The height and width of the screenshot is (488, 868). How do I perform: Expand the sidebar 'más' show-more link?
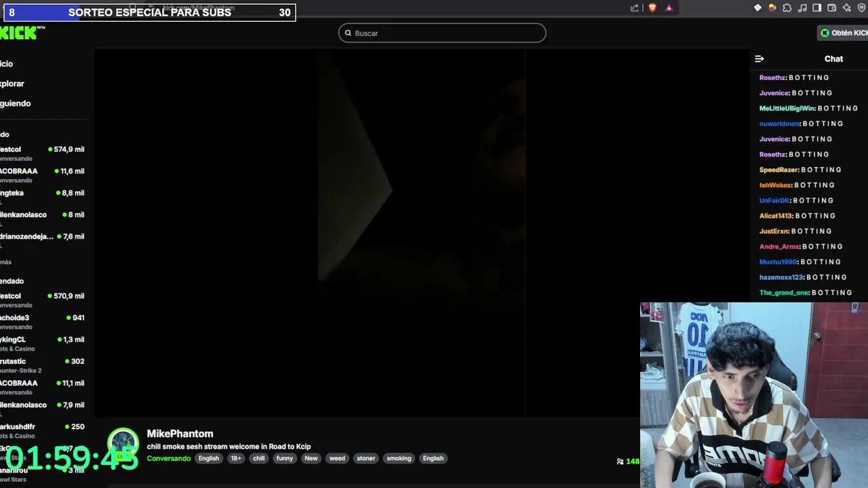[x=5, y=262]
